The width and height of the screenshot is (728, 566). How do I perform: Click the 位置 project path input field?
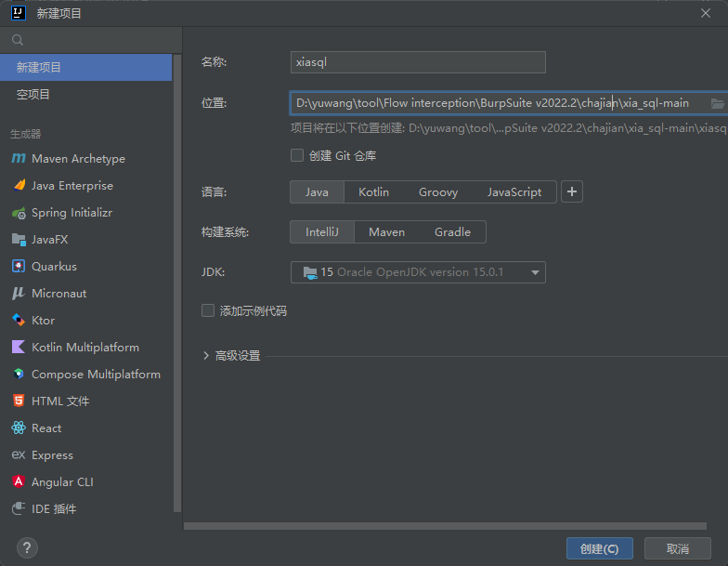click(x=509, y=103)
